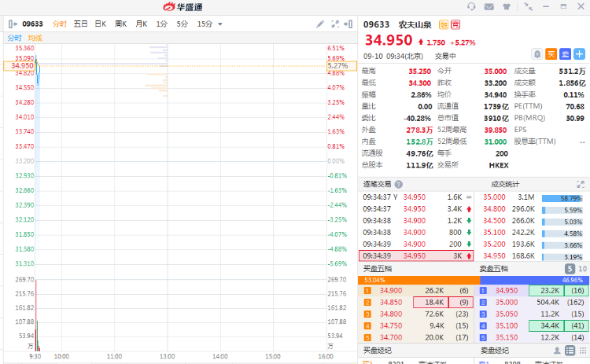This screenshot has width=590, height=364.
Task: Select the 日K chart tab
Action: click(x=101, y=24)
